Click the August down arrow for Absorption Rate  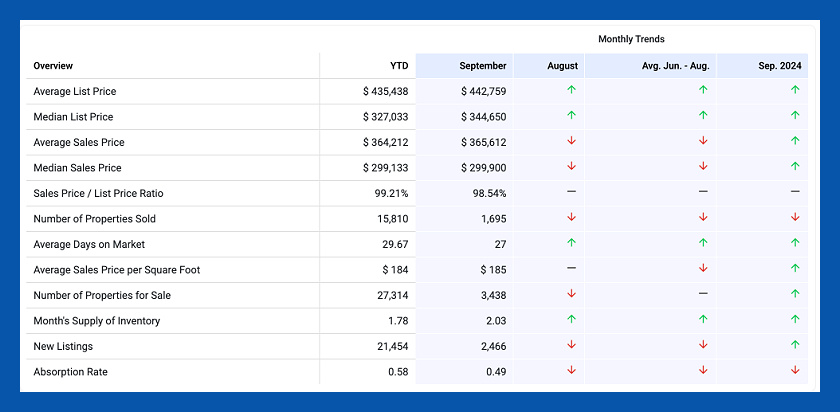click(571, 370)
